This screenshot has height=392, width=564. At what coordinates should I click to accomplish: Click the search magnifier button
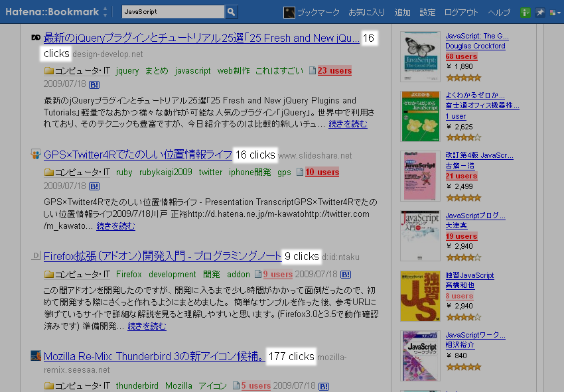231,12
